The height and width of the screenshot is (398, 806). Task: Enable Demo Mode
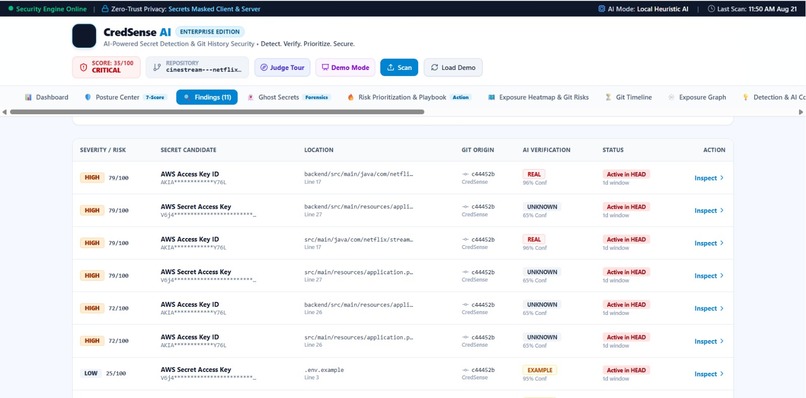coord(345,67)
